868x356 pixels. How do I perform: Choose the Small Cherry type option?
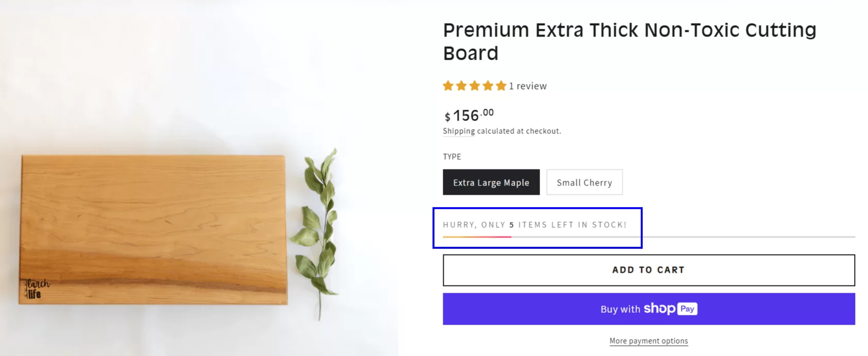pos(584,182)
